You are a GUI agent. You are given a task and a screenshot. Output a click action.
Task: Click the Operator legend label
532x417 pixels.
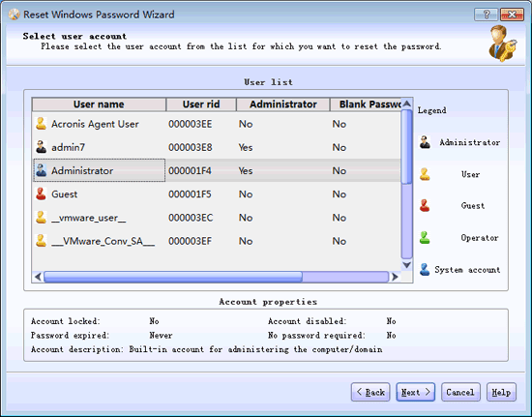click(x=480, y=238)
